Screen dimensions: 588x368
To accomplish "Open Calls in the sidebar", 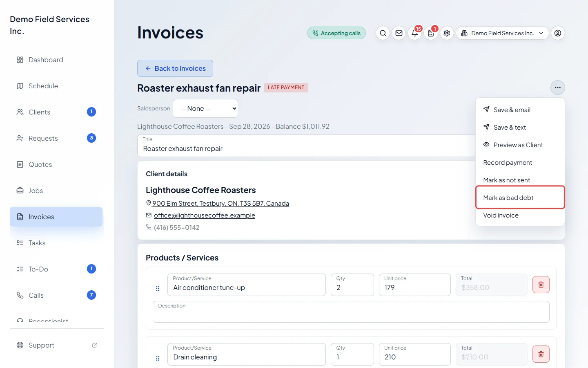I will (56, 295).
